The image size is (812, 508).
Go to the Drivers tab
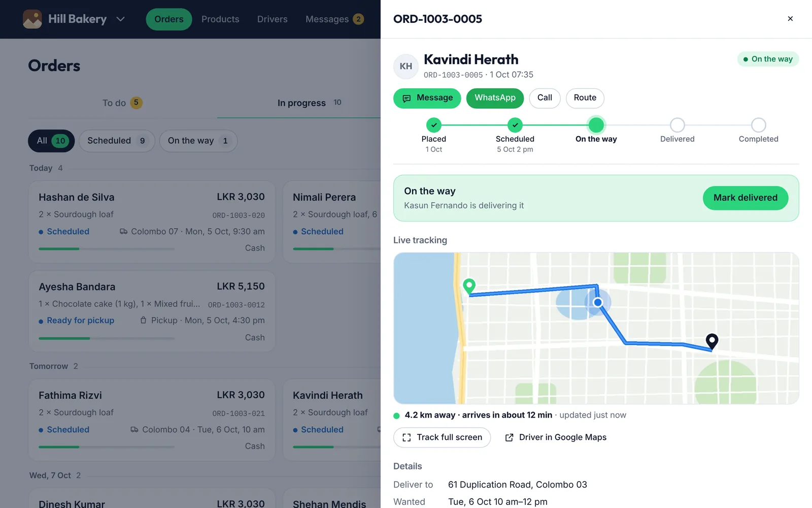(272, 19)
